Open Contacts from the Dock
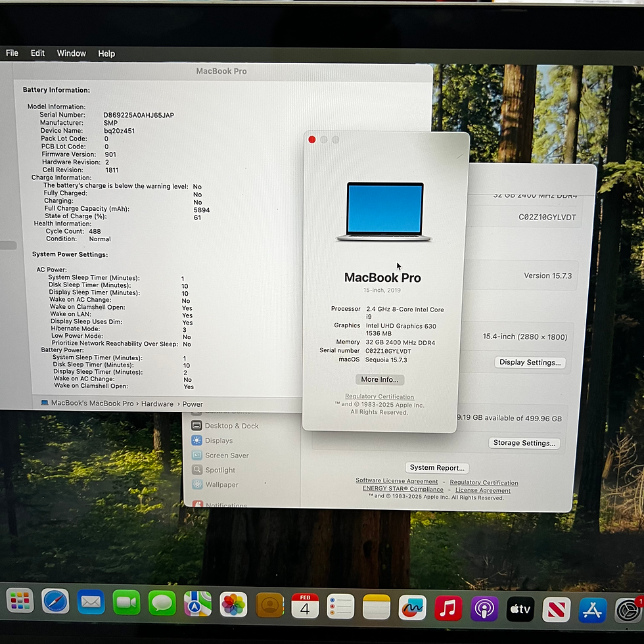This screenshot has height=644, width=644. point(269,605)
